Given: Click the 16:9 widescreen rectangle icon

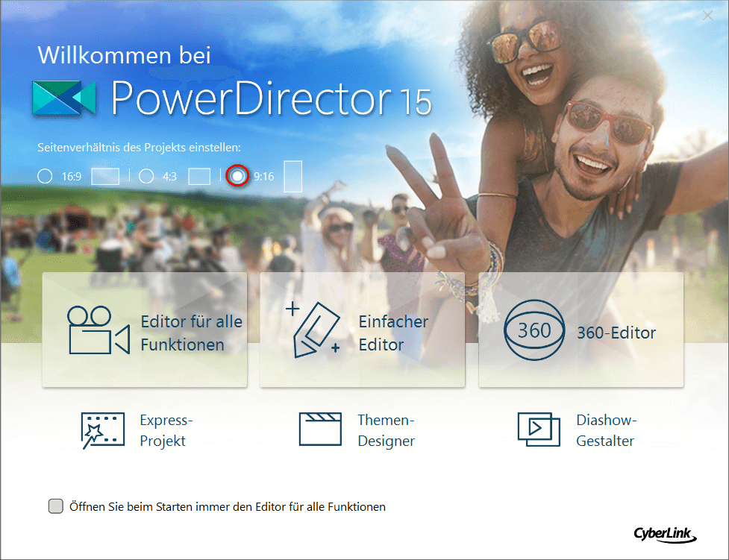Looking at the screenshot, I should click(105, 176).
